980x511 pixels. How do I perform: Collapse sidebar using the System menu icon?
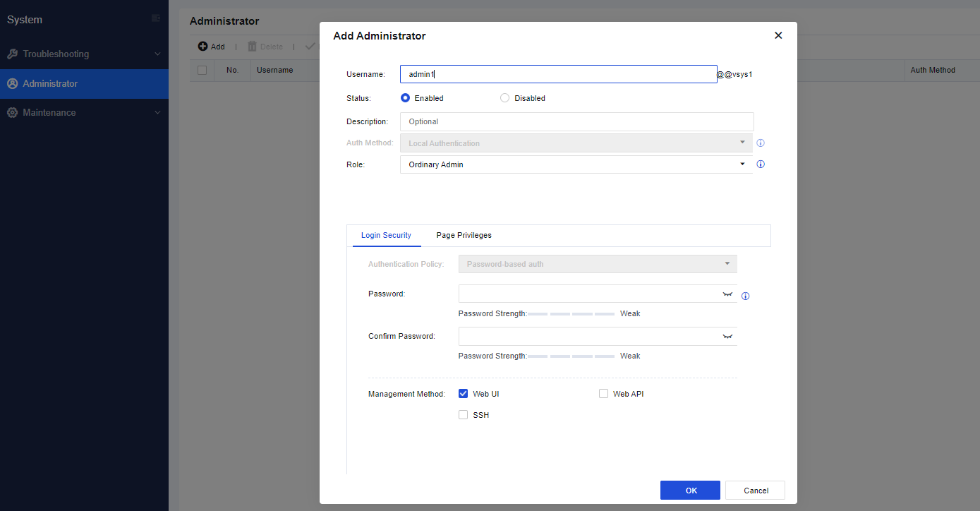point(156,19)
